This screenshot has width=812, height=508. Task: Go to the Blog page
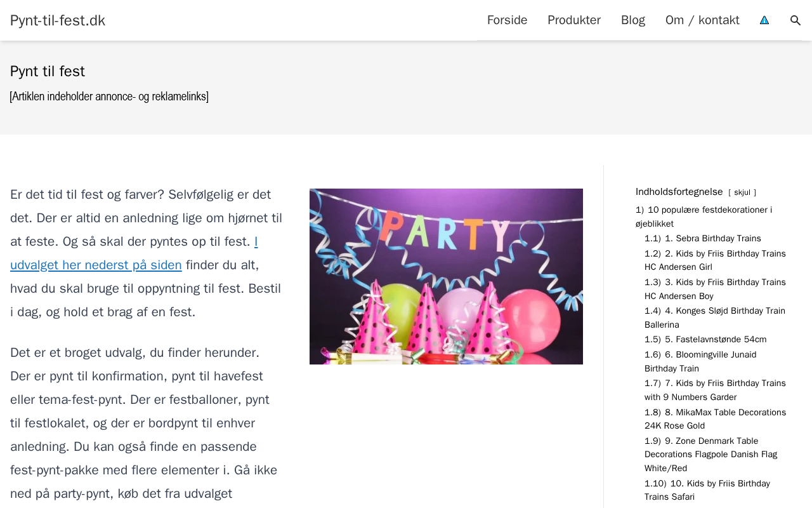tap(633, 20)
